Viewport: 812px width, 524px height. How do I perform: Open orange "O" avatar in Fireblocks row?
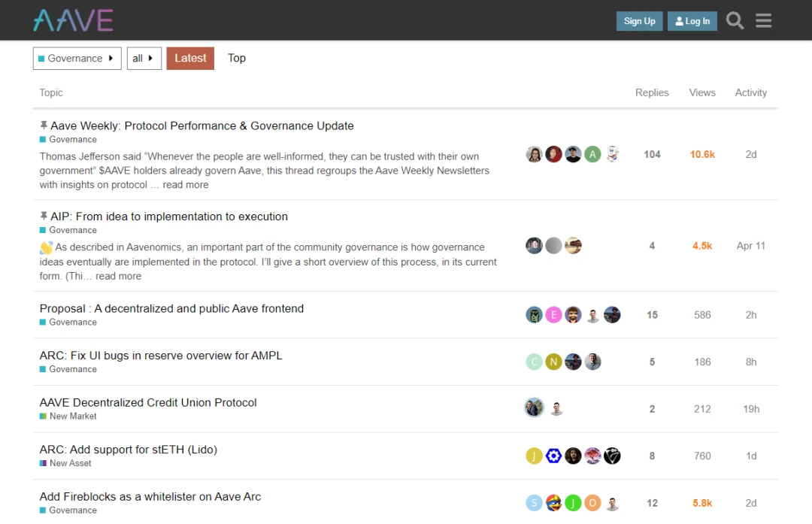pos(592,503)
